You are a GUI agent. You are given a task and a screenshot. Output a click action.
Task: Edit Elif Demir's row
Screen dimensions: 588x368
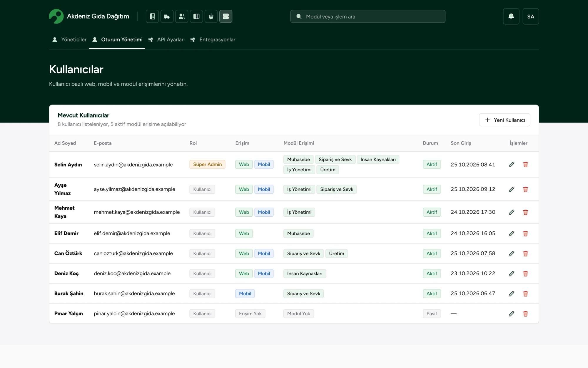512,233
